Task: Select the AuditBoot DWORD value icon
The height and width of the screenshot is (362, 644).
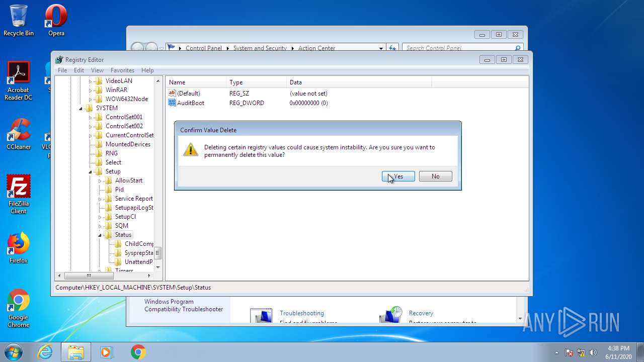Action: (172, 103)
